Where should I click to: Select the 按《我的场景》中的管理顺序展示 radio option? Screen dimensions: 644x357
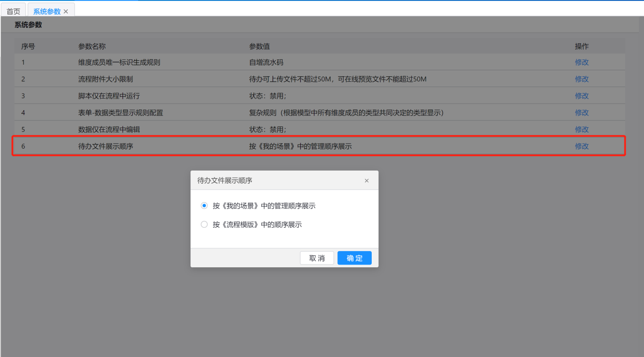(204, 205)
